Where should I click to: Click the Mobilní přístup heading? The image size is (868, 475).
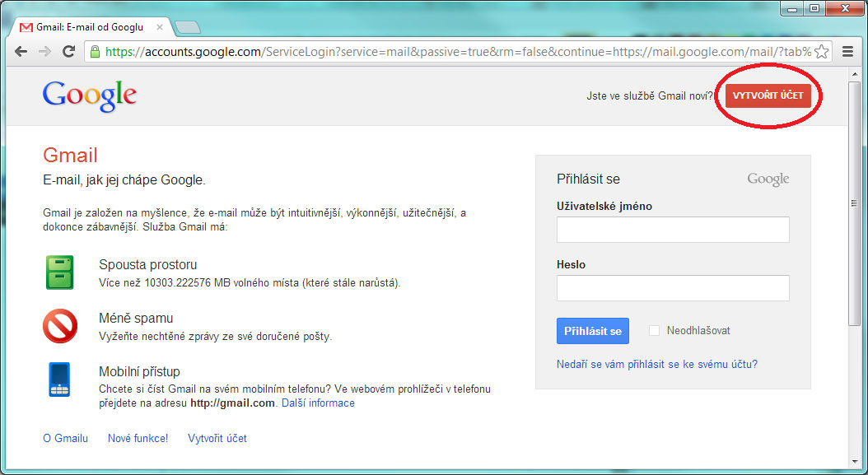point(139,371)
